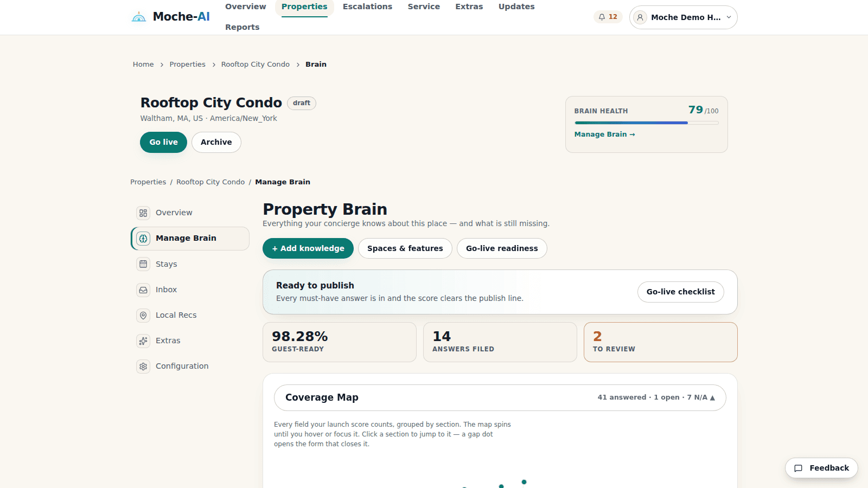
Task: Collapse the Coverage Map section
Action: point(500,397)
